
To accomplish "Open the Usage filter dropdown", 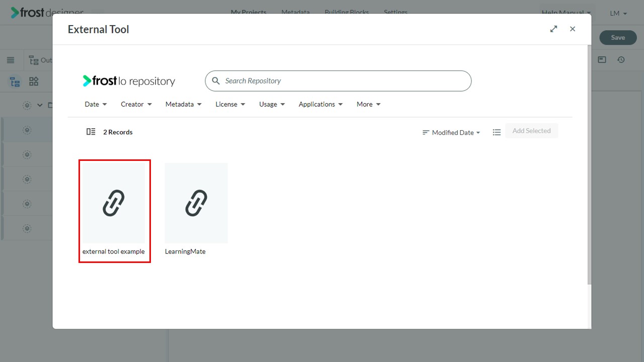I will [x=272, y=104].
